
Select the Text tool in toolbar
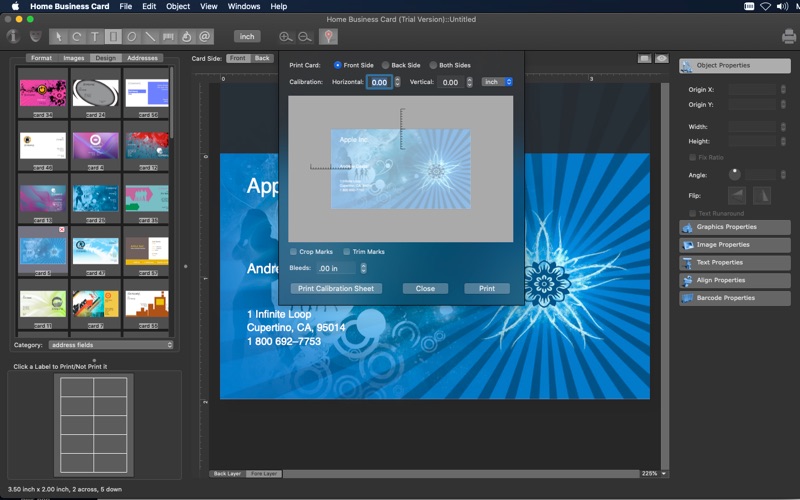point(95,37)
